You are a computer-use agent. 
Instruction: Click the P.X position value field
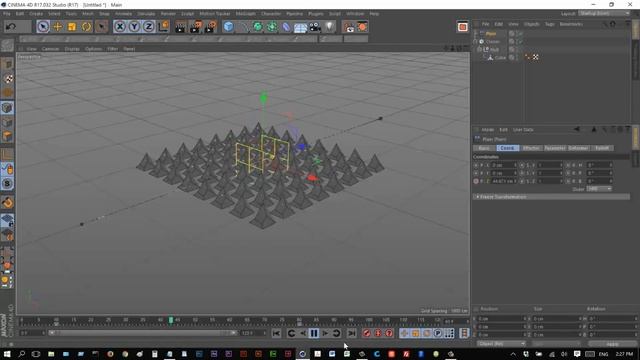pos(504,165)
